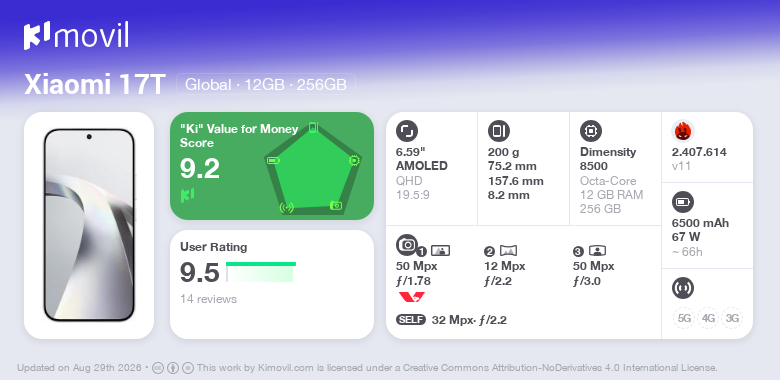Click the processor chip icon
The height and width of the screenshot is (380, 780).
coord(591,131)
